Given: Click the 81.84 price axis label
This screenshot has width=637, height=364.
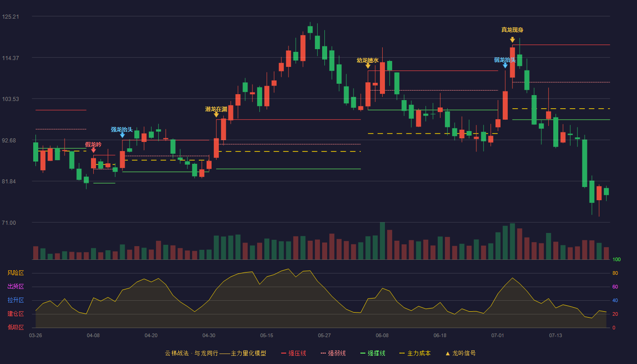Looking at the screenshot, I should (x=9, y=182).
